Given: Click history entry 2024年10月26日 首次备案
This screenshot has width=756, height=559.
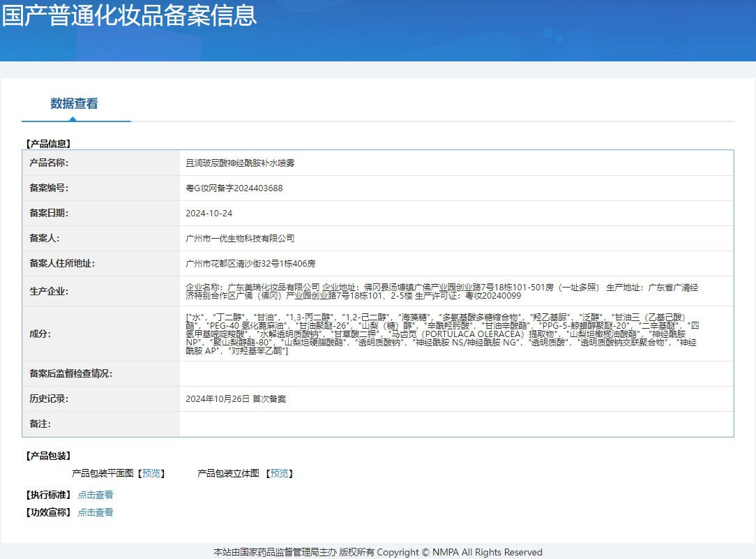Looking at the screenshot, I should click(236, 399).
